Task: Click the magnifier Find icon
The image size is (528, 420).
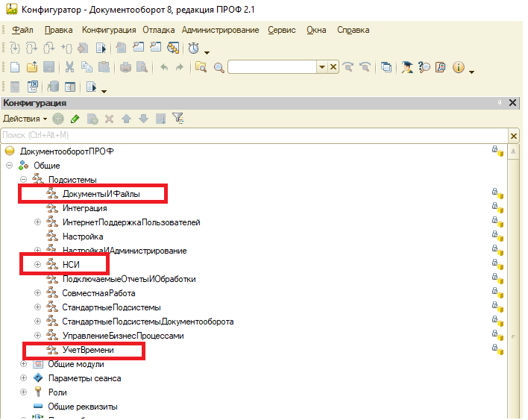Action: pos(219,68)
